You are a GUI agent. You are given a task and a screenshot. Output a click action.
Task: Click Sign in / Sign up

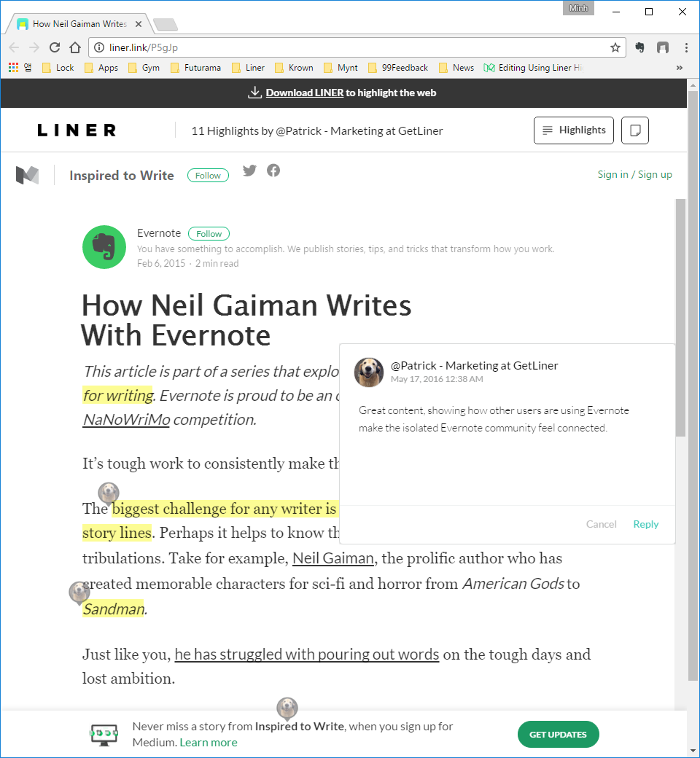coord(634,174)
